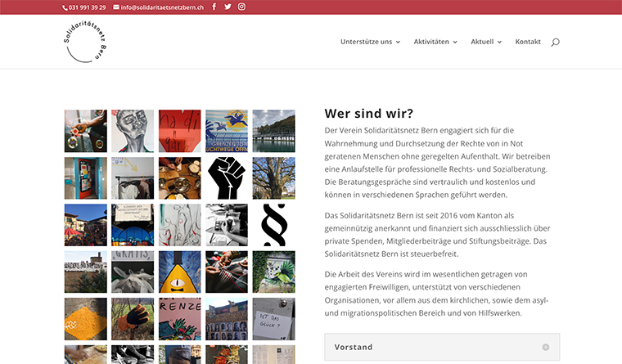Click the info@solidaritaetsnetzbern.ch email link
622x364 pixels.
[x=158, y=7]
